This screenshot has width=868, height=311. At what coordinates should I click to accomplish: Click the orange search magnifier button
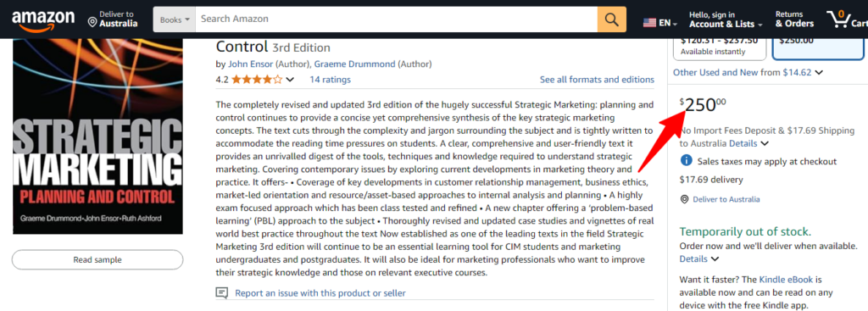pyautogui.click(x=612, y=19)
